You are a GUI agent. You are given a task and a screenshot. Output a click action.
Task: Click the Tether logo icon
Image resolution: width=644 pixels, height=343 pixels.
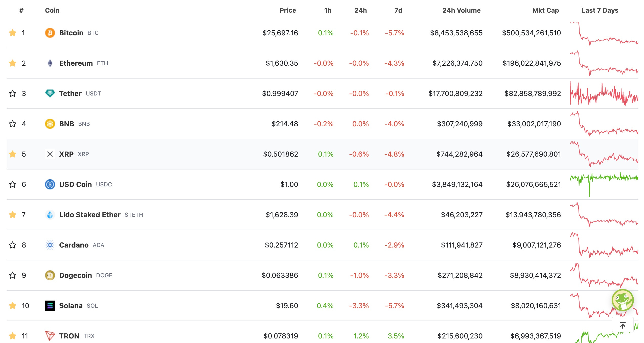pos(50,93)
